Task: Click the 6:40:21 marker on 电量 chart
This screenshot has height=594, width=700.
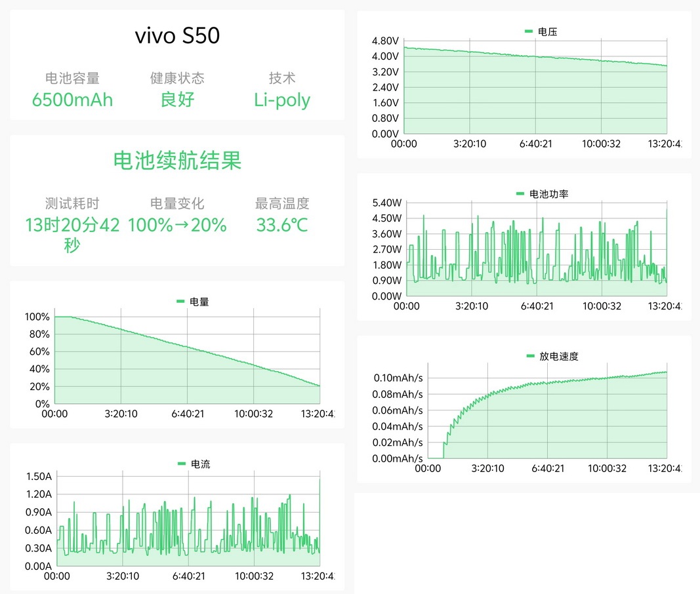Action: tap(188, 414)
